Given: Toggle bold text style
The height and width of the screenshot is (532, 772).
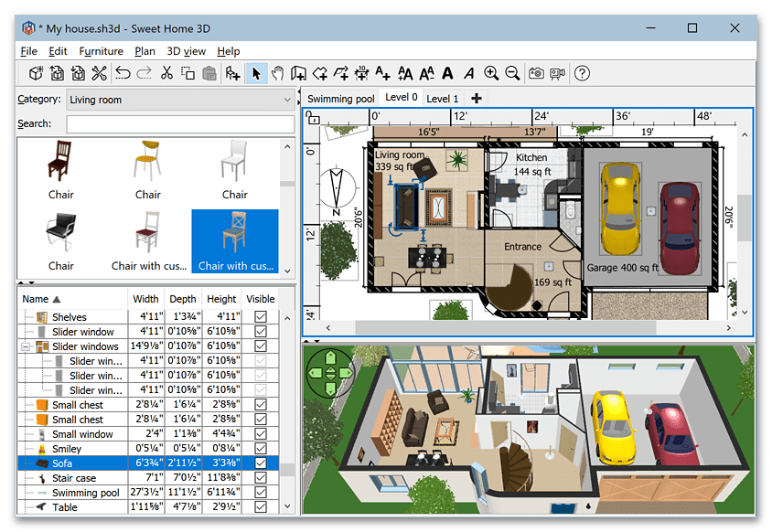Looking at the screenshot, I should coord(447,73).
